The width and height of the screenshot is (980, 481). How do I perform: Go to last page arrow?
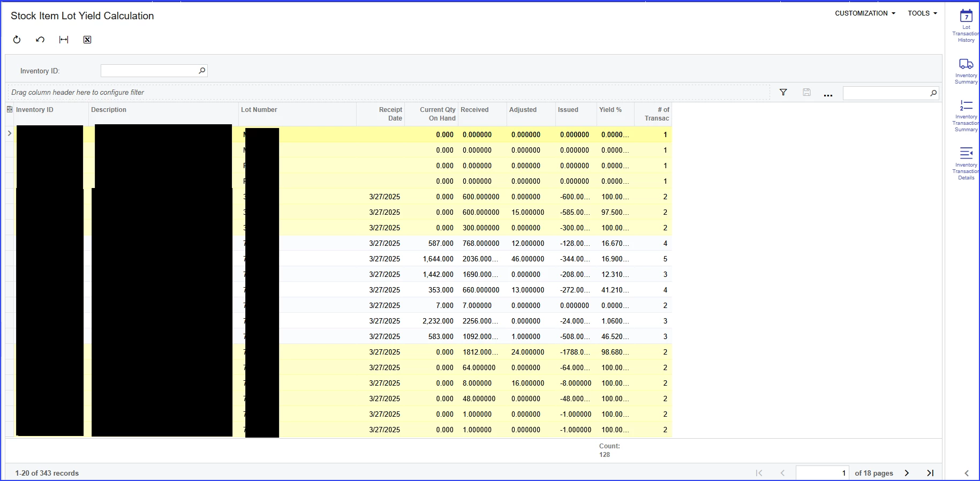coord(930,473)
